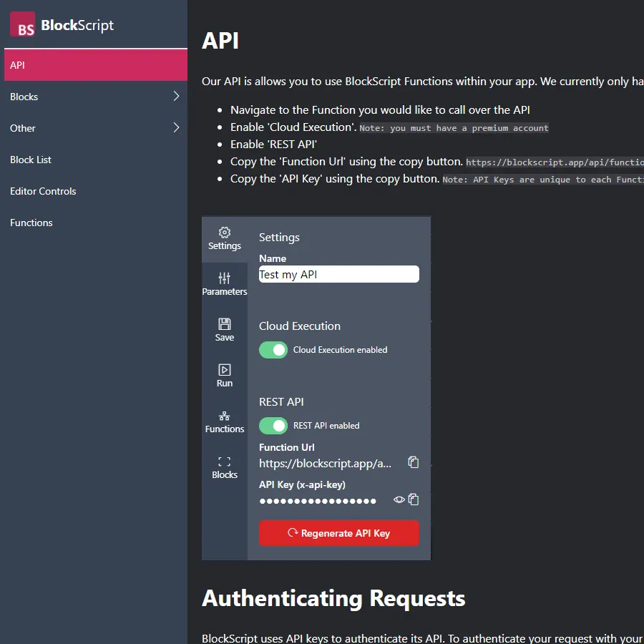Click the premium account note text
The image size is (644, 644).
pyautogui.click(x=454, y=128)
